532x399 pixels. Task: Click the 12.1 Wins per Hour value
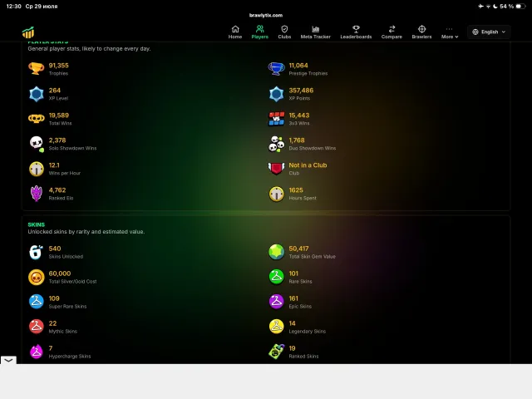coord(54,165)
